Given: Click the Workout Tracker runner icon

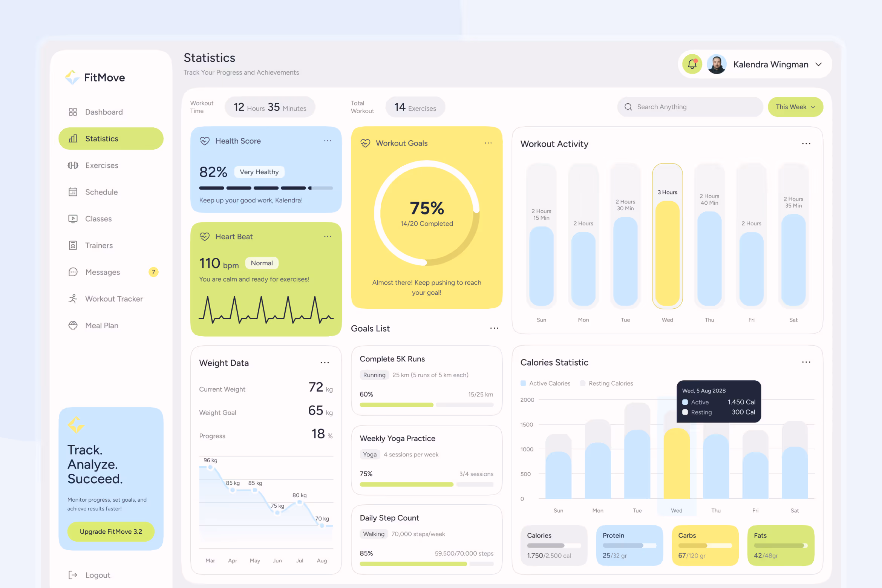Looking at the screenshot, I should coord(73,299).
